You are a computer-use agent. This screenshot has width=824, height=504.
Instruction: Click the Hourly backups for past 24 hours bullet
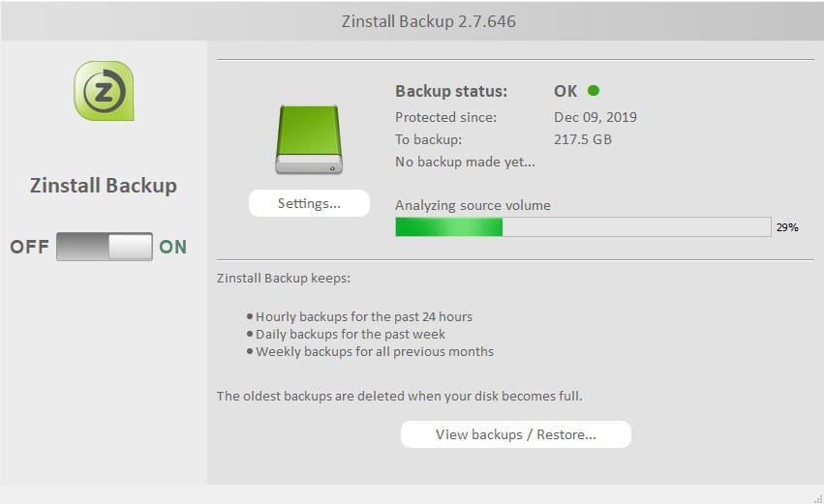coord(359,316)
